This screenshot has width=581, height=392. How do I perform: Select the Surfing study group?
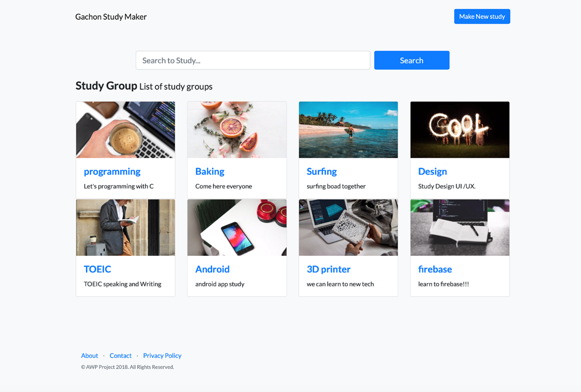pyautogui.click(x=322, y=171)
